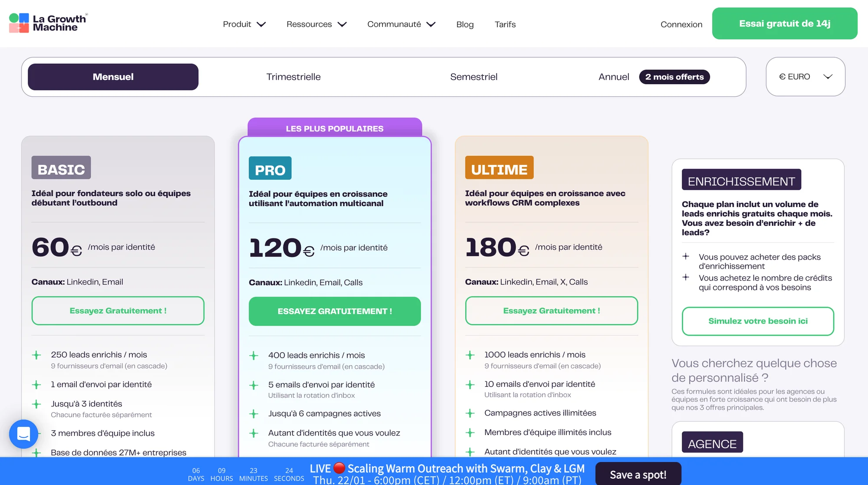Click the plus icon beside Membres d'équipe illimités
868x485 pixels.
coord(470,432)
